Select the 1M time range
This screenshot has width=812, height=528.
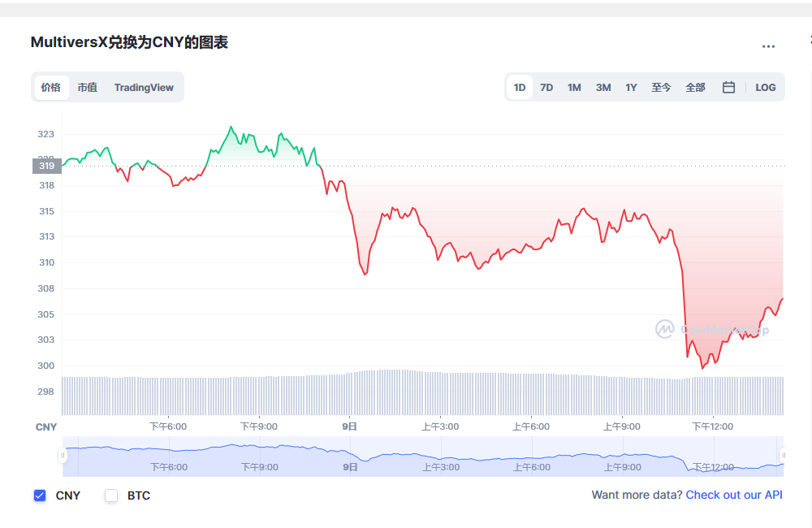point(574,87)
